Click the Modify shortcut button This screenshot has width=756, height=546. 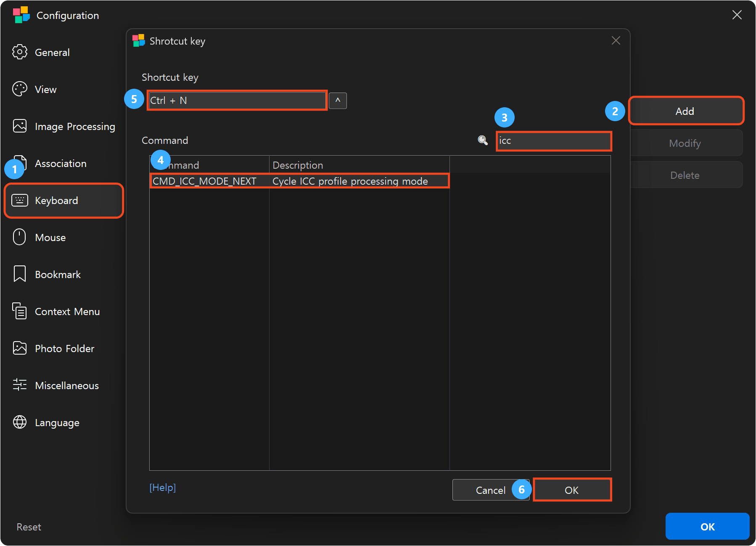pos(685,143)
